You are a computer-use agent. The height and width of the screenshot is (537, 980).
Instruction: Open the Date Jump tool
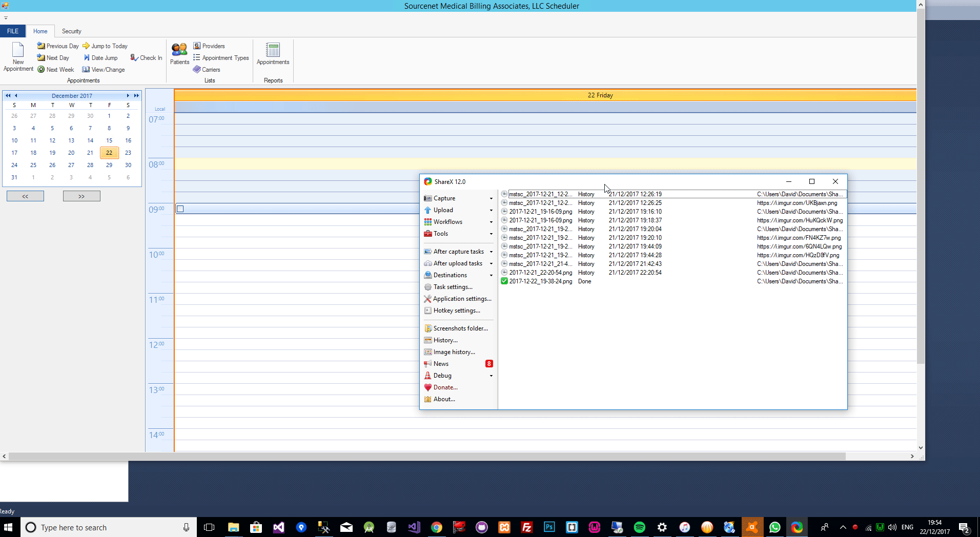pos(100,58)
